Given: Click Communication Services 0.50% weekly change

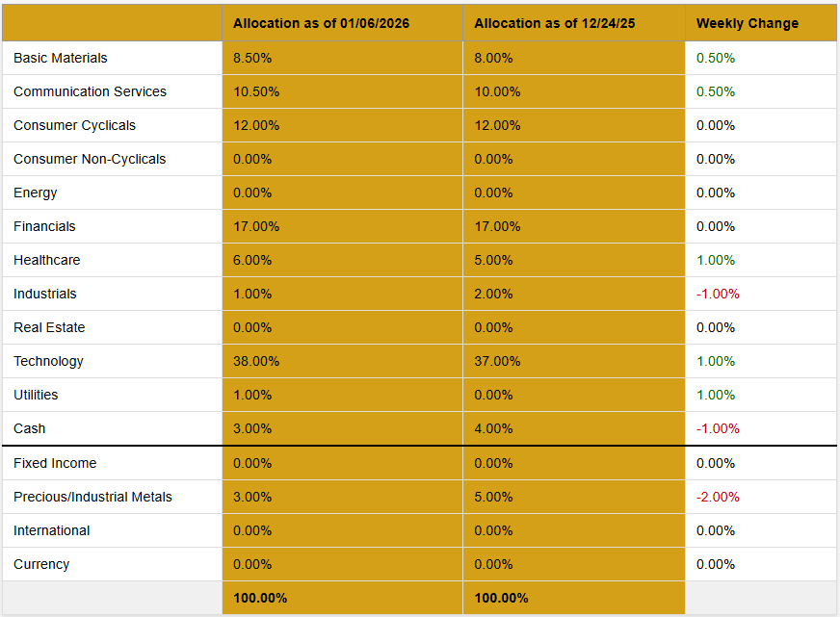Looking at the screenshot, I should [x=715, y=91].
